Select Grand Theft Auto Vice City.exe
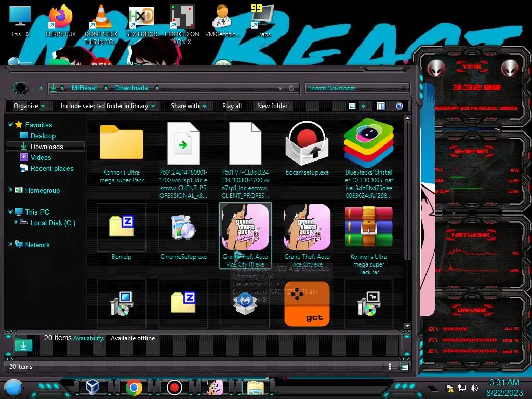Viewport: 532px width, 399px height. pos(307,235)
